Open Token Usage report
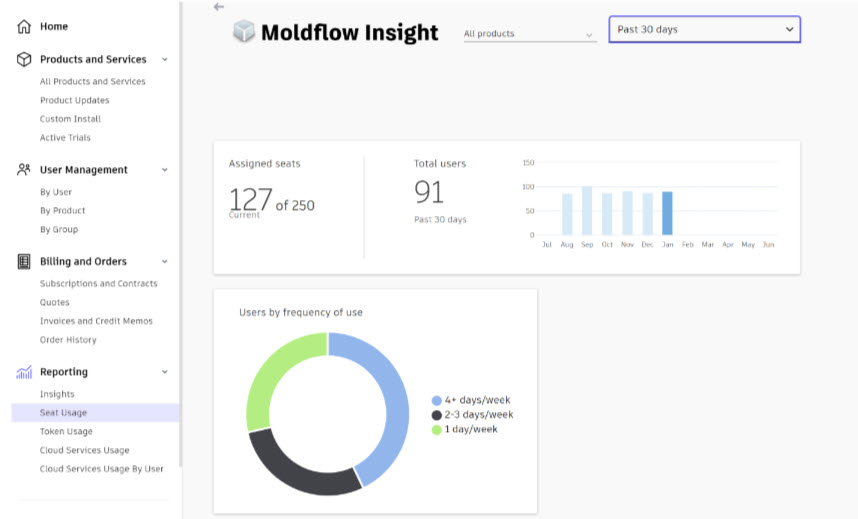Screen dimensions: 858x519 (66, 431)
